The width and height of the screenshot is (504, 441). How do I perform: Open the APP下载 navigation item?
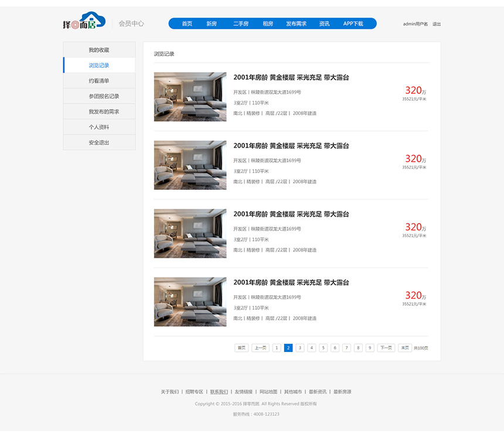[353, 23]
